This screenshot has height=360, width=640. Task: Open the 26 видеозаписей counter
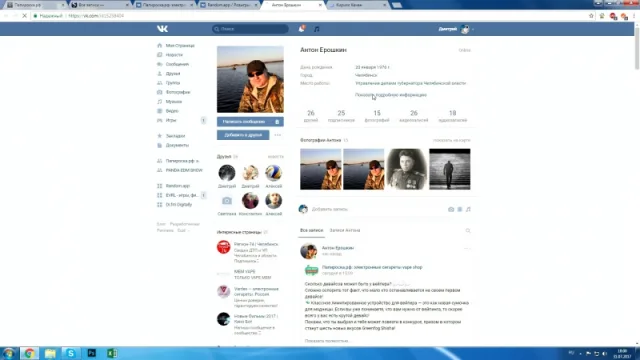[x=413, y=116]
